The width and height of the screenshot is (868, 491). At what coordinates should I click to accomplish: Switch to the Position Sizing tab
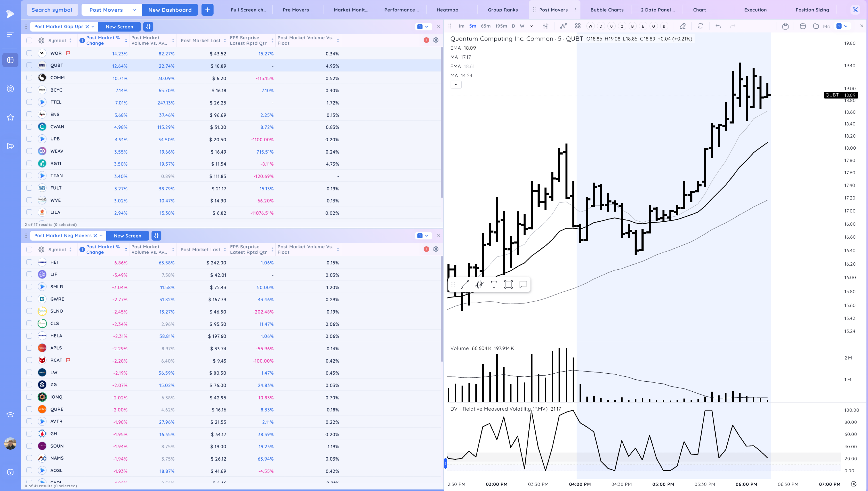tap(812, 10)
